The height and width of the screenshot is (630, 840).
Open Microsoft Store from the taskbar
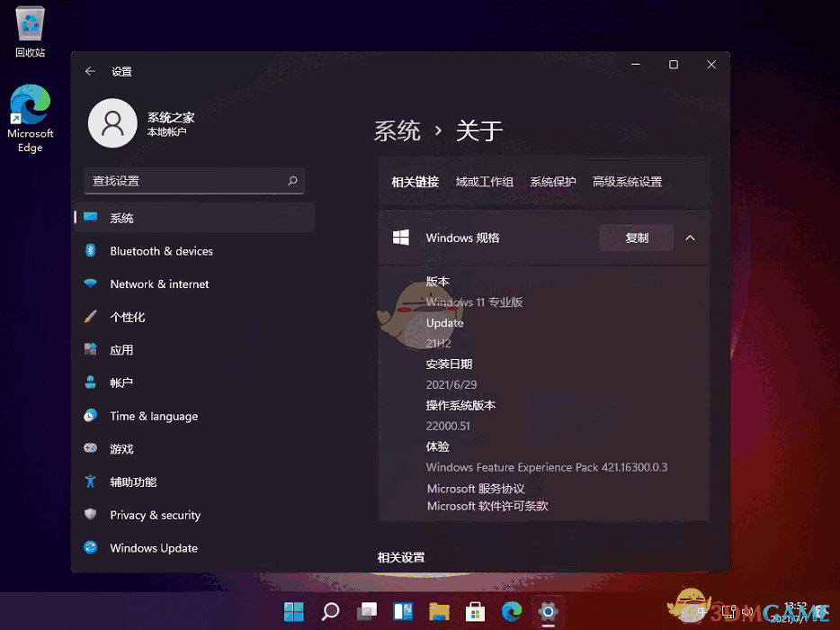[x=475, y=611]
